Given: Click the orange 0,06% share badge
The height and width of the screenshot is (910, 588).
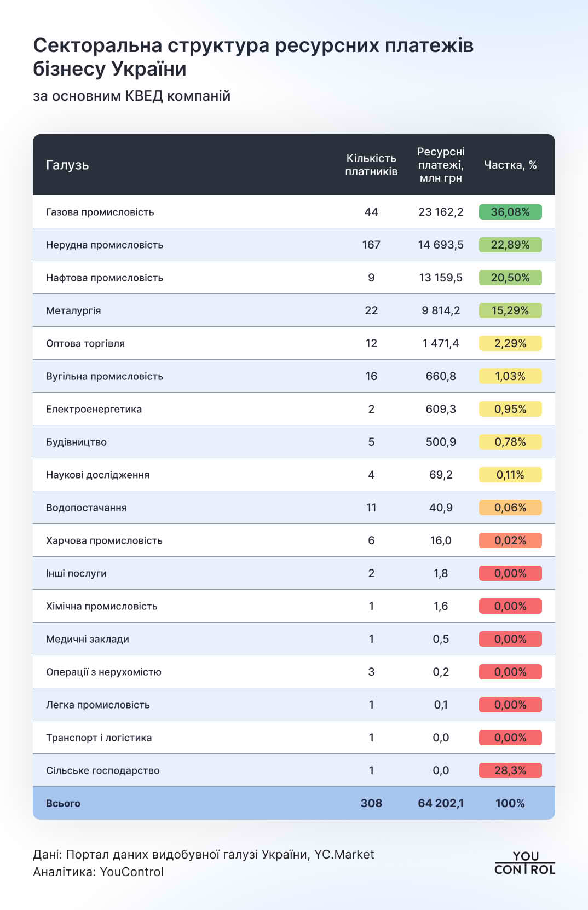Looking at the screenshot, I should coord(510,508).
